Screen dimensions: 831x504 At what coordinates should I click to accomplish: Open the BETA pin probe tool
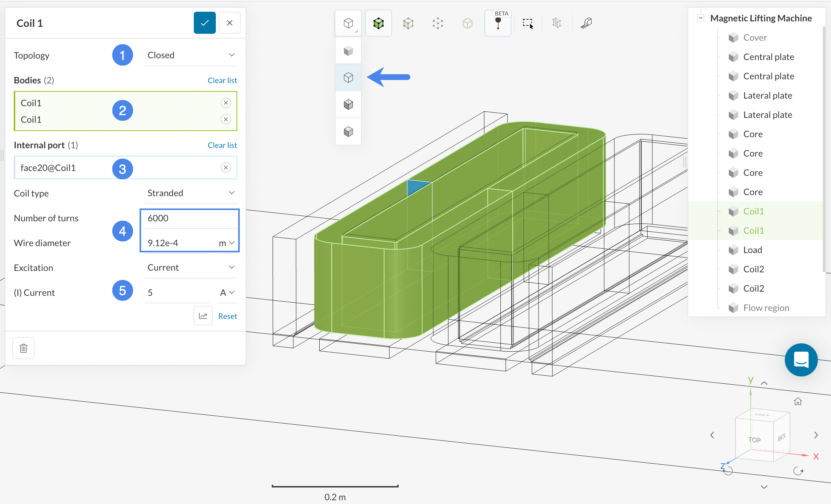pos(498,23)
